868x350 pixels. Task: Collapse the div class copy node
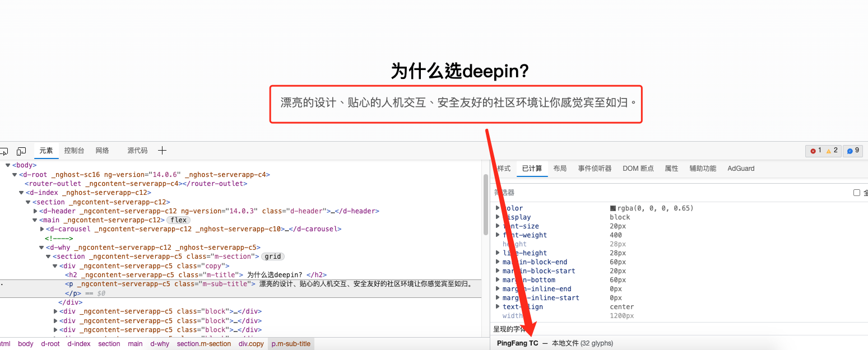[x=55, y=265]
